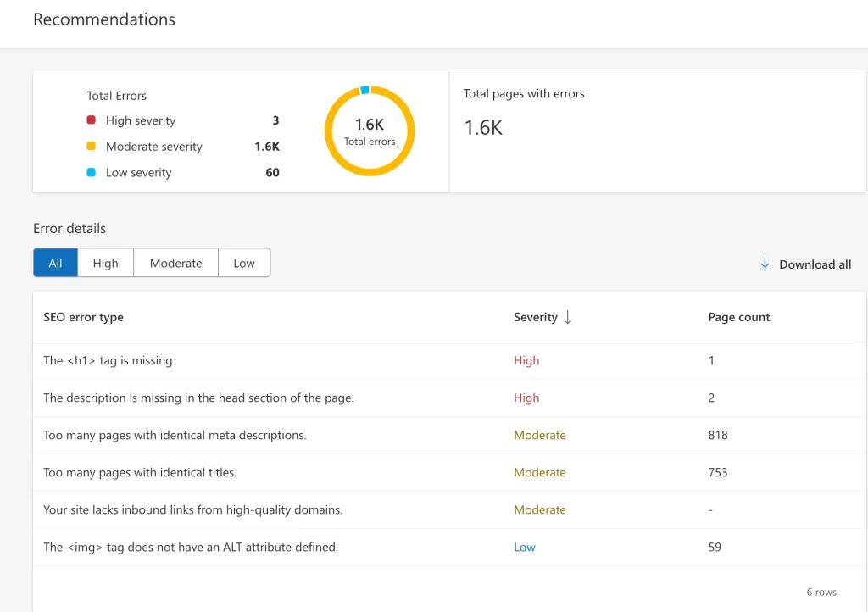Viewport: 868px width, 612px height.
Task: Open "The description is missing in the head section" row
Action: [x=449, y=398]
